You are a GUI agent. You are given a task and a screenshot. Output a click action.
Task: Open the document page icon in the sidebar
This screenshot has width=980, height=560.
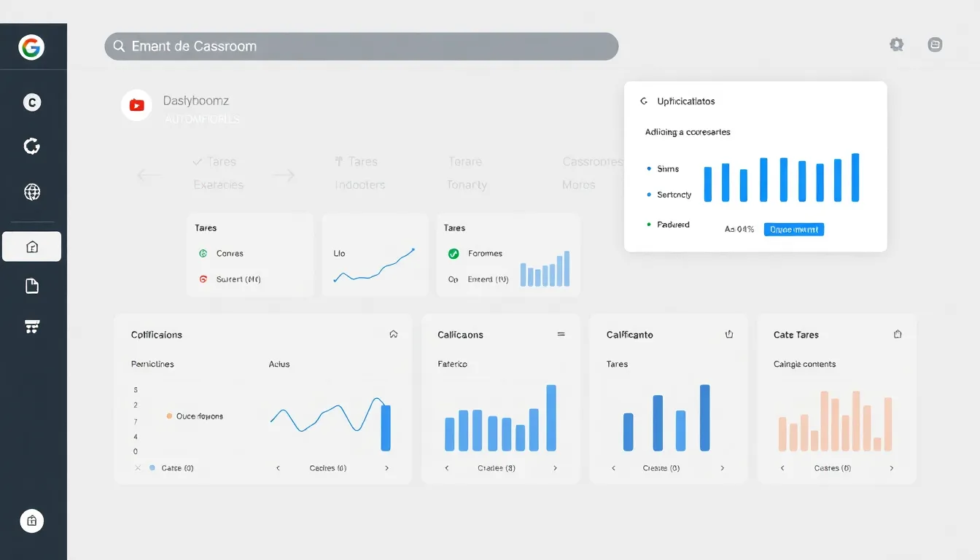31,285
